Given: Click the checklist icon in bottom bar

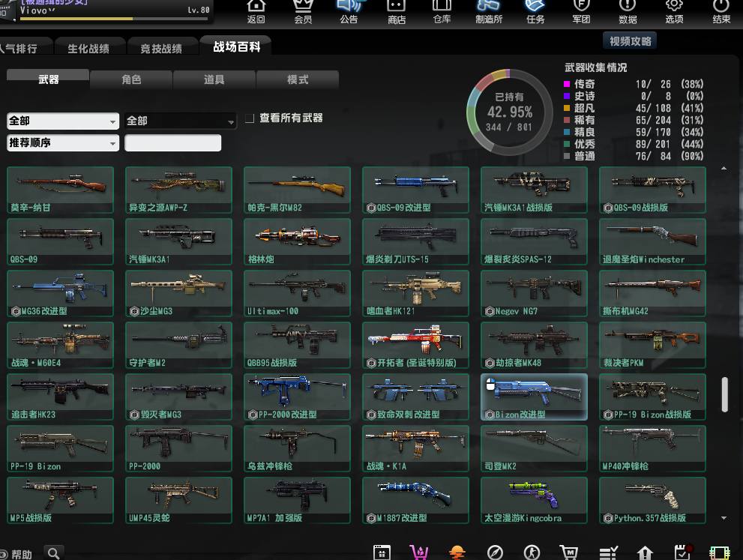Looking at the screenshot, I should pyautogui.click(x=608, y=553).
